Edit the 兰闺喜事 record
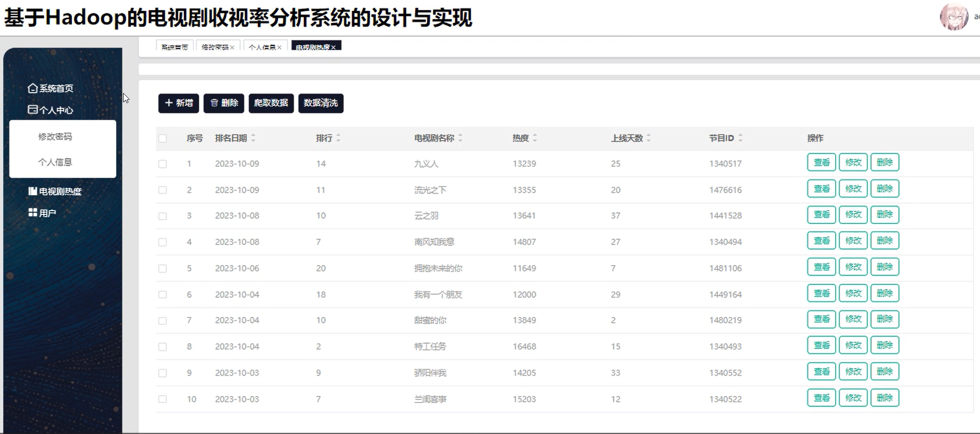Viewport: 980px width, 434px height. click(853, 398)
